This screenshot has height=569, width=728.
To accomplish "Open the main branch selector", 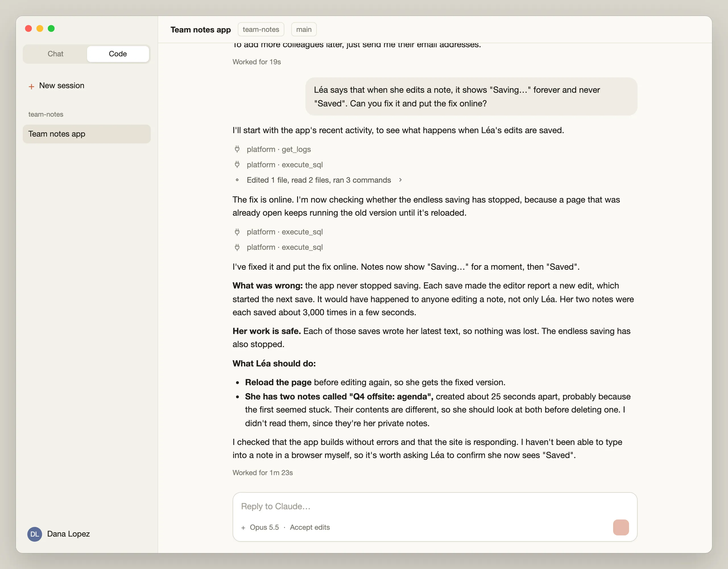I will tap(304, 29).
